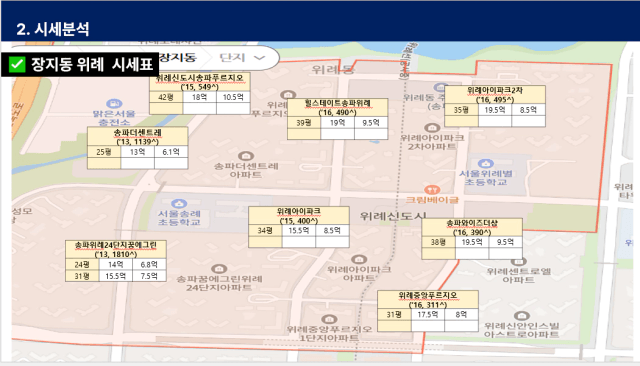
Task: Select 9.5억 in the 힐스테이트송파위례 table
Action: [x=371, y=123]
